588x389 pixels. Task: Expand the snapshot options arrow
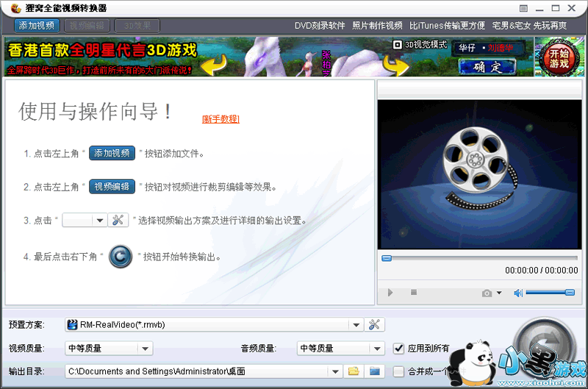click(x=499, y=293)
